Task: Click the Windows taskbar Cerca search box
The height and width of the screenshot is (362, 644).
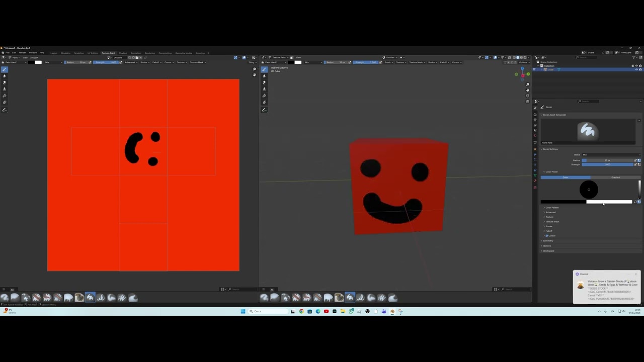Action: (268, 311)
